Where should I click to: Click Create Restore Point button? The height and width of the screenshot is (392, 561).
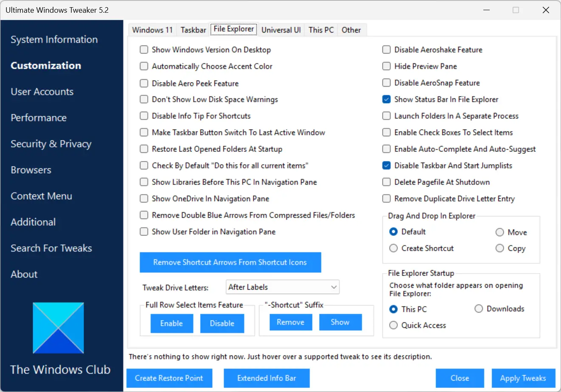click(169, 378)
